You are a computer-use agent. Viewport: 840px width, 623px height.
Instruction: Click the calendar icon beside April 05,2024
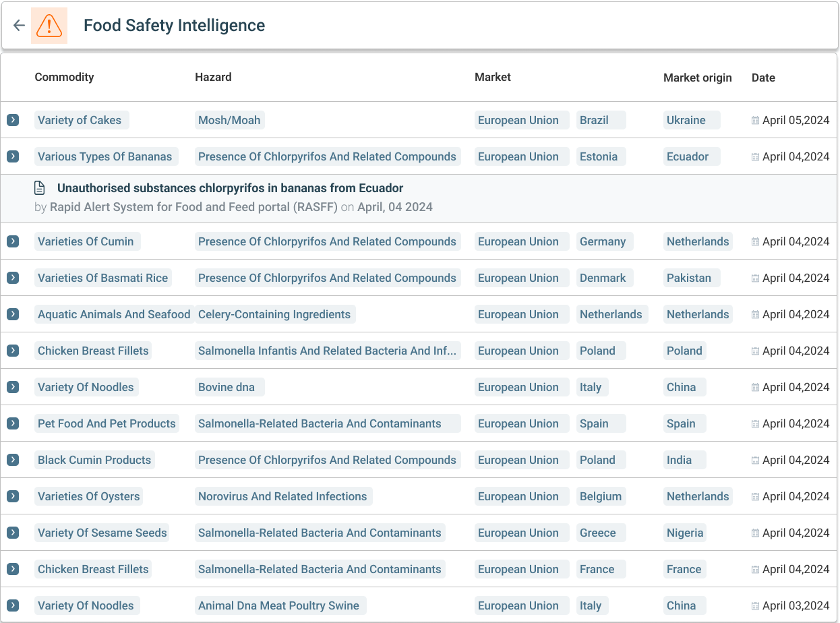tap(755, 120)
